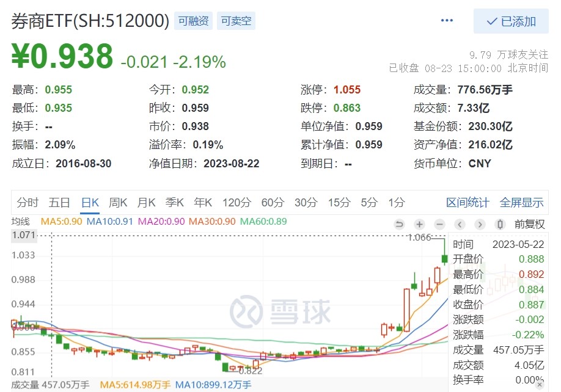This screenshot has width=561, height=392.
Task: Click the 可融资 tag
Action: 193,21
